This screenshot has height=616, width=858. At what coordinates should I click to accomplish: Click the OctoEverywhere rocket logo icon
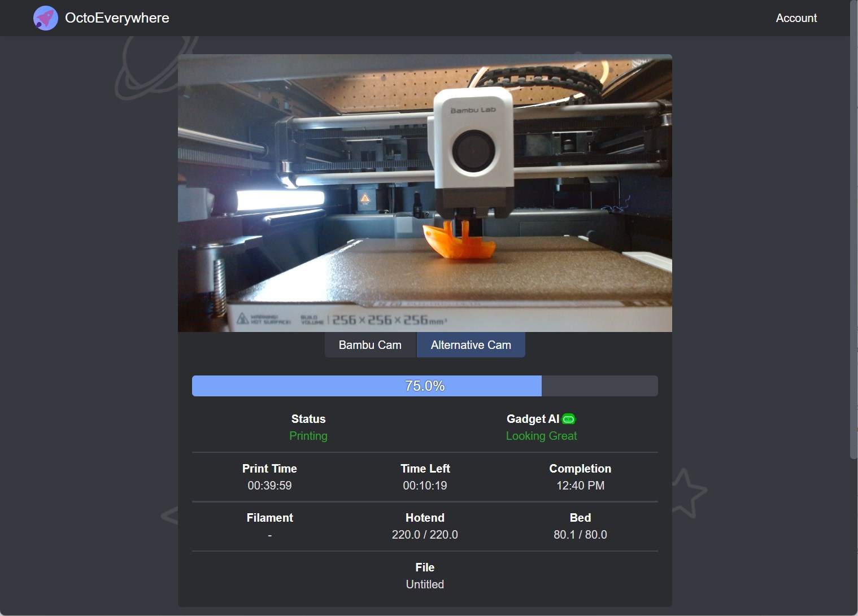pyautogui.click(x=45, y=18)
